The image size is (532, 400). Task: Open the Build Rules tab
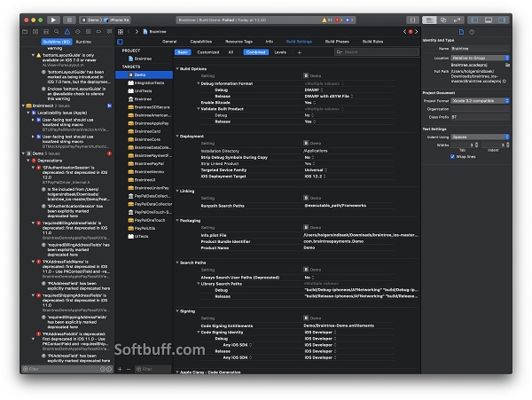372,42
